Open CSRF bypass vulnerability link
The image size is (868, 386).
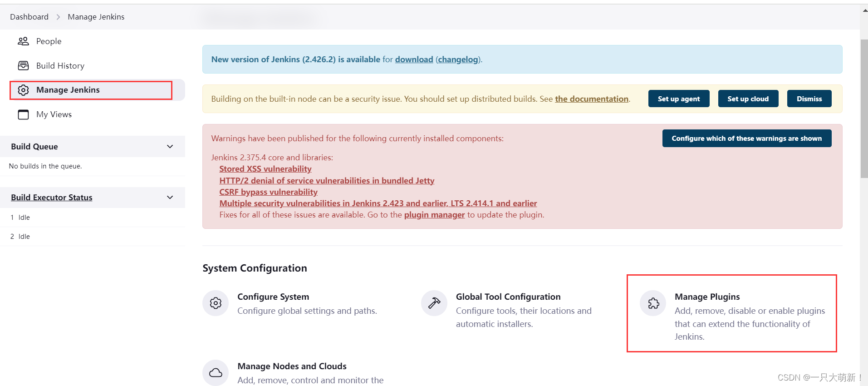click(268, 192)
